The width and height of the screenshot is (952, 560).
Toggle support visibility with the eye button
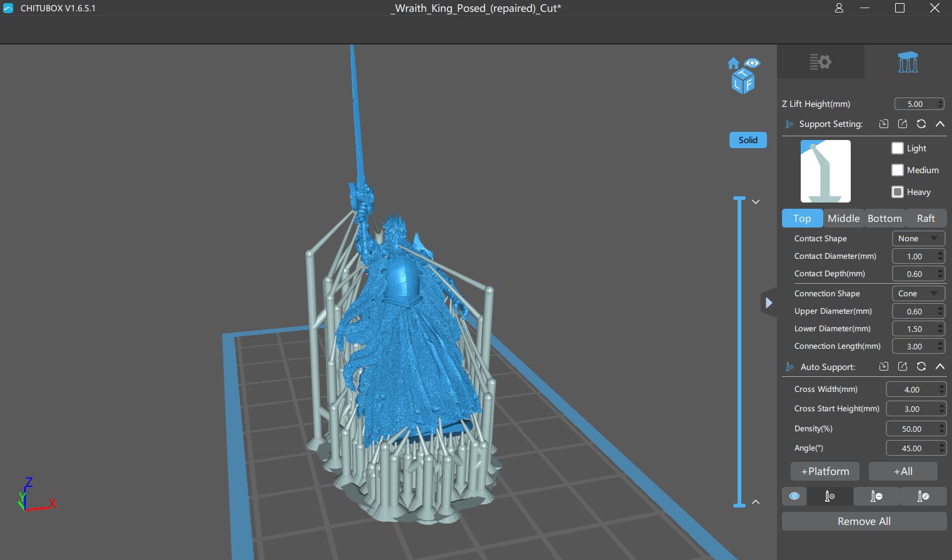click(794, 496)
